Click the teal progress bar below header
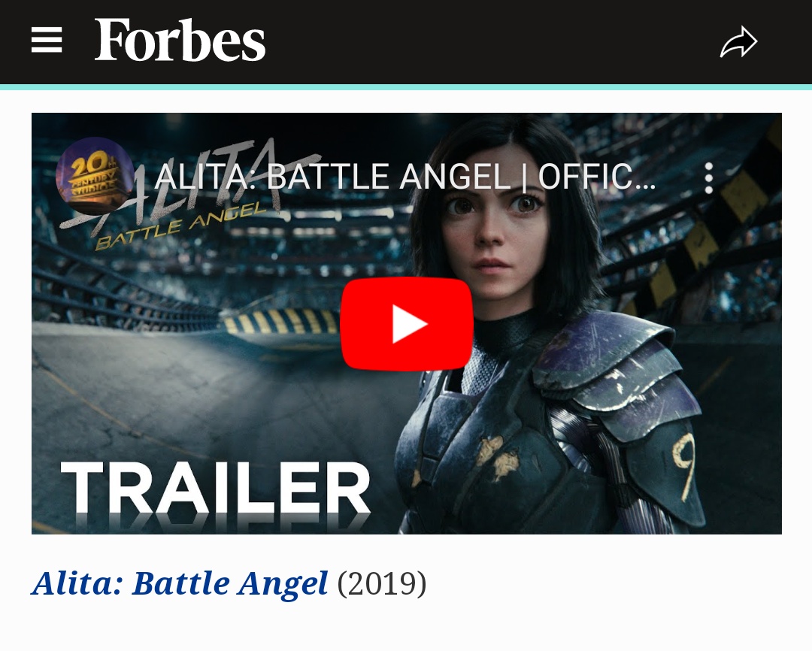 pyautogui.click(x=406, y=87)
